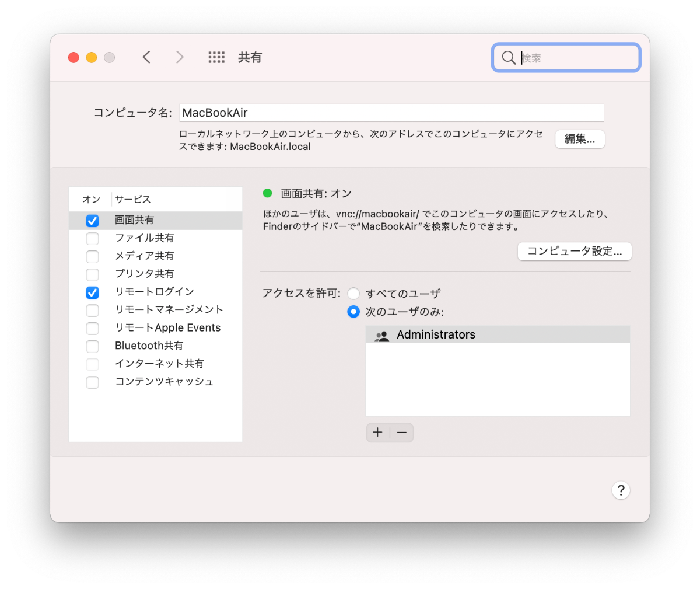The width and height of the screenshot is (700, 589).
Task: Select the 画面共有 service row
Action: 156,220
